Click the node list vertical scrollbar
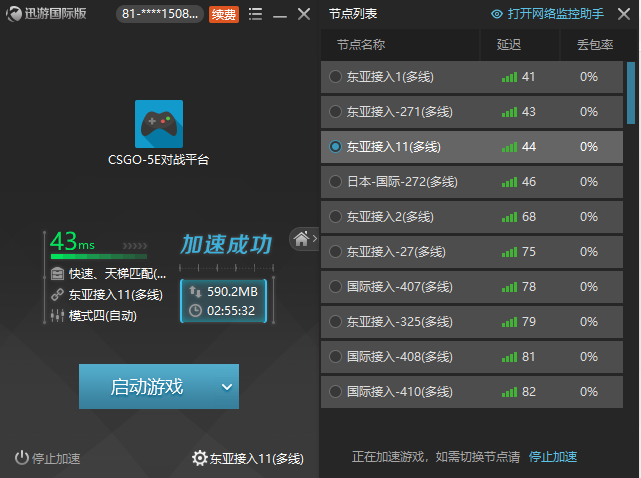The image size is (641, 478). (631, 93)
